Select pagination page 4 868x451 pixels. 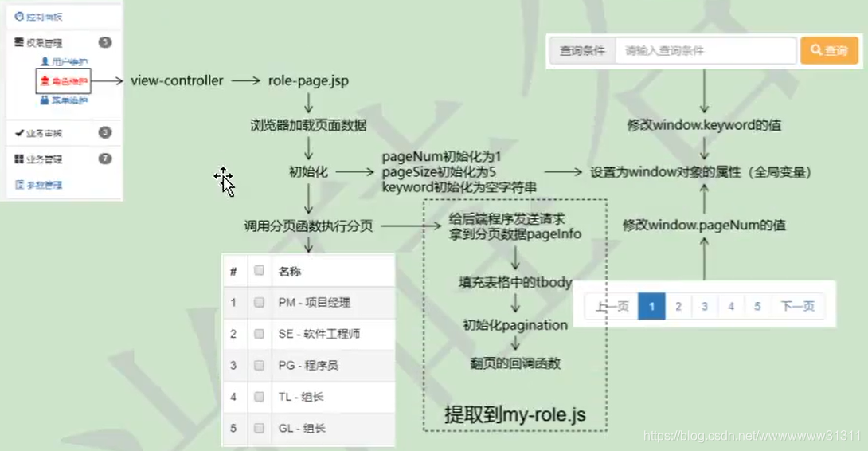[731, 307]
